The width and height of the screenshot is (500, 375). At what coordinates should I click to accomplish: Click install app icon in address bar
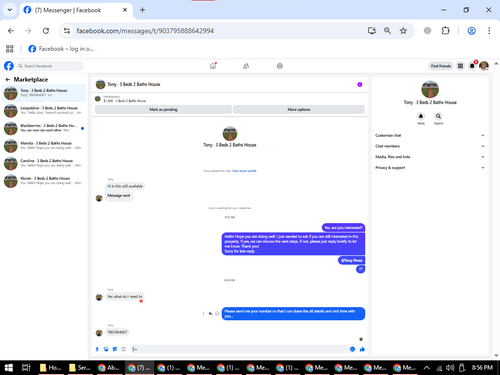point(372,31)
